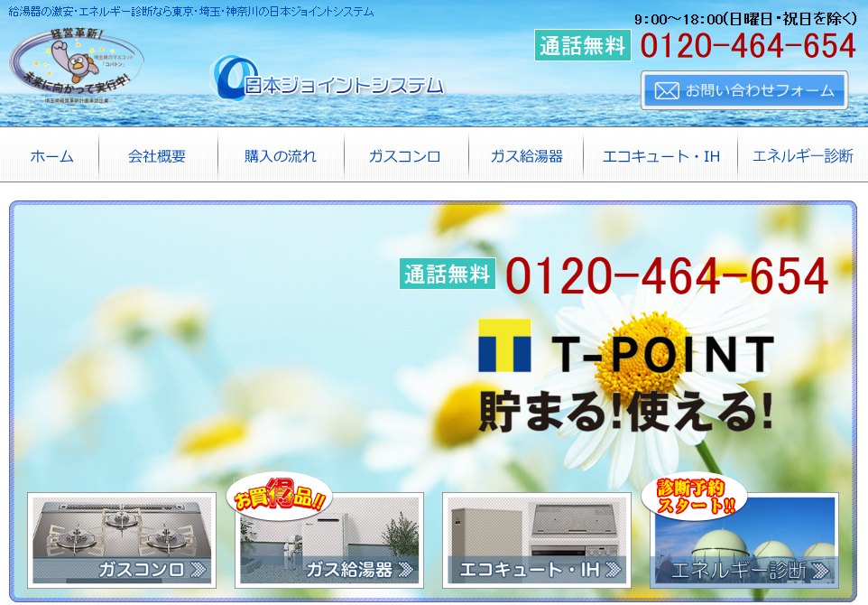Click the header phone number 0120-464-654
The height and width of the screenshot is (605, 868).
click(747, 45)
